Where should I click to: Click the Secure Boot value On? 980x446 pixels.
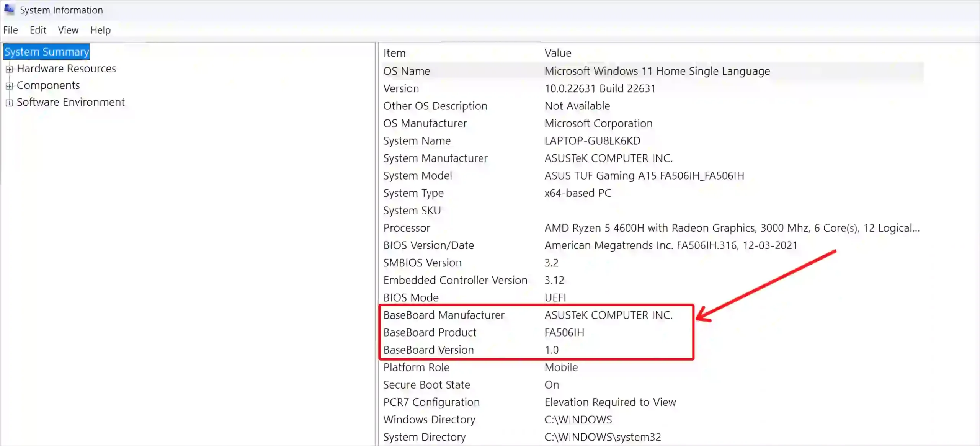click(x=552, y=385)
